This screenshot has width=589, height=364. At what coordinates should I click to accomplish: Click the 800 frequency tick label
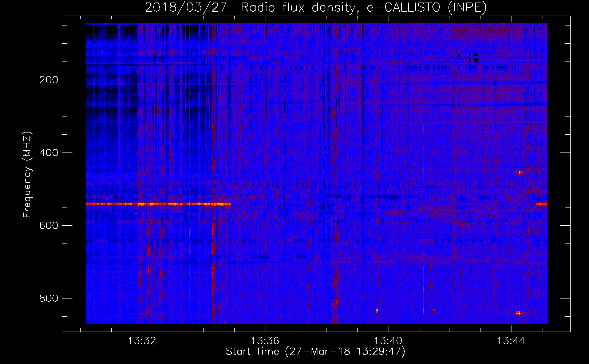49,298
